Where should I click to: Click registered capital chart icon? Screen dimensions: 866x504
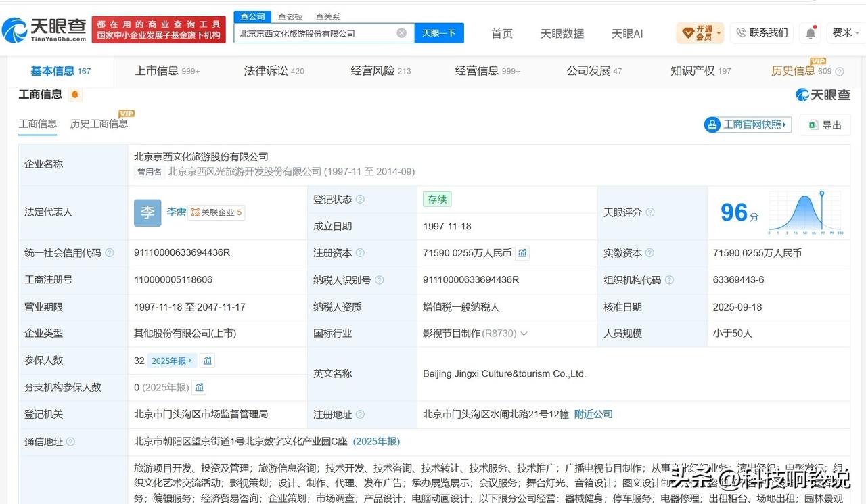point(522,253)
